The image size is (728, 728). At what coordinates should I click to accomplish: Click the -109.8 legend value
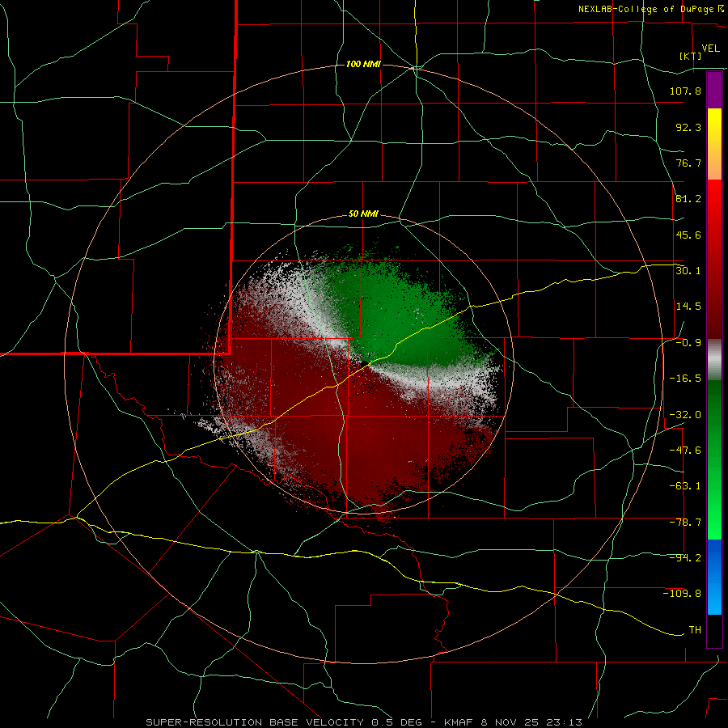[682, 594]
